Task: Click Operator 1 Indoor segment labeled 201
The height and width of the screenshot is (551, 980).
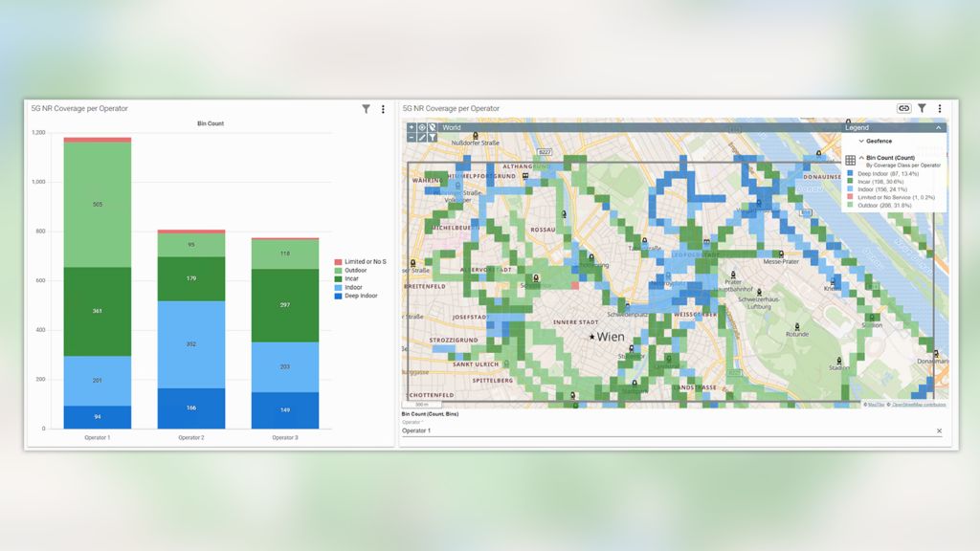Action: [x=98, y=381]
